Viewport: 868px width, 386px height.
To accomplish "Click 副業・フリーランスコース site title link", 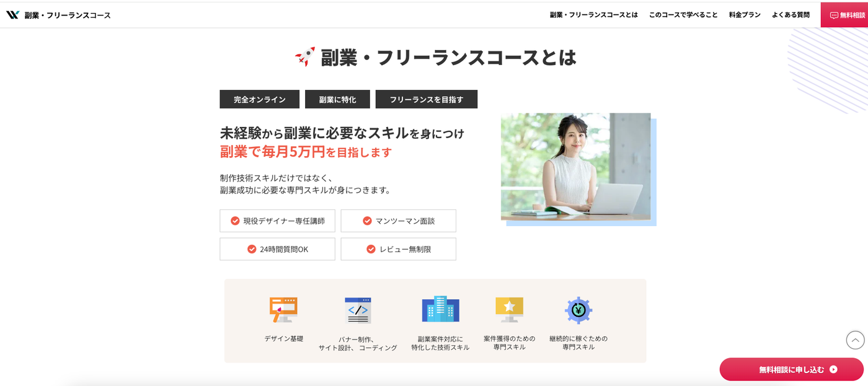I will click(x=68, y=15).
